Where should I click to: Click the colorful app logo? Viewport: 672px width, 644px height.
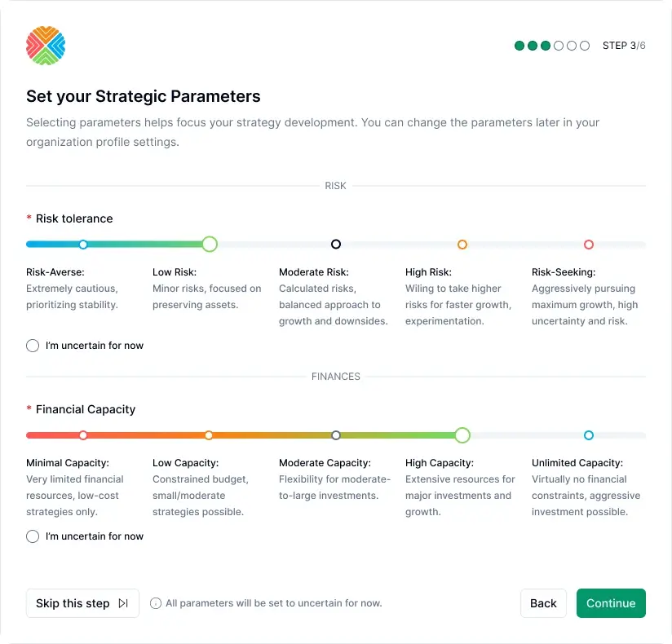46,46
